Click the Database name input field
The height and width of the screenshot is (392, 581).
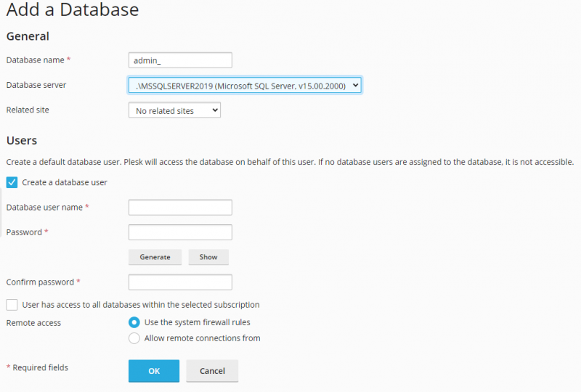click(180, 60)
